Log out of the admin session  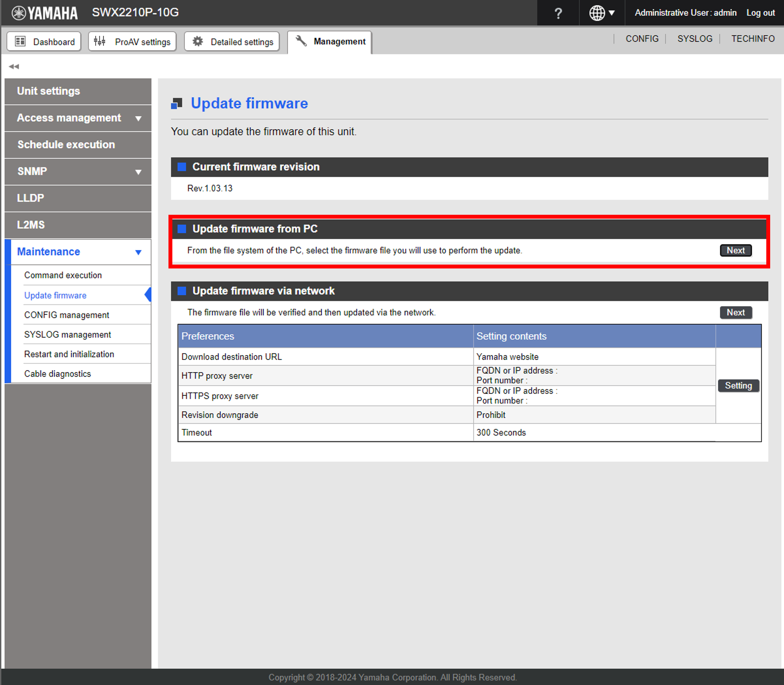point(760,13)
